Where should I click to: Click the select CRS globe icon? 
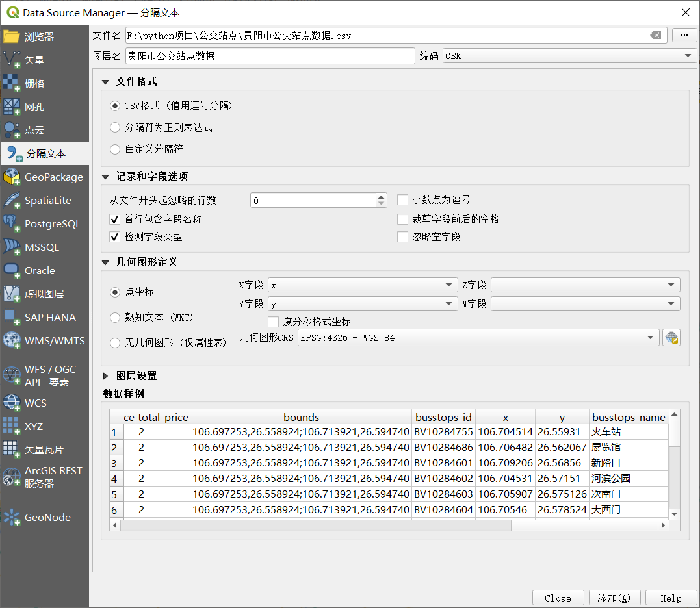671,338
